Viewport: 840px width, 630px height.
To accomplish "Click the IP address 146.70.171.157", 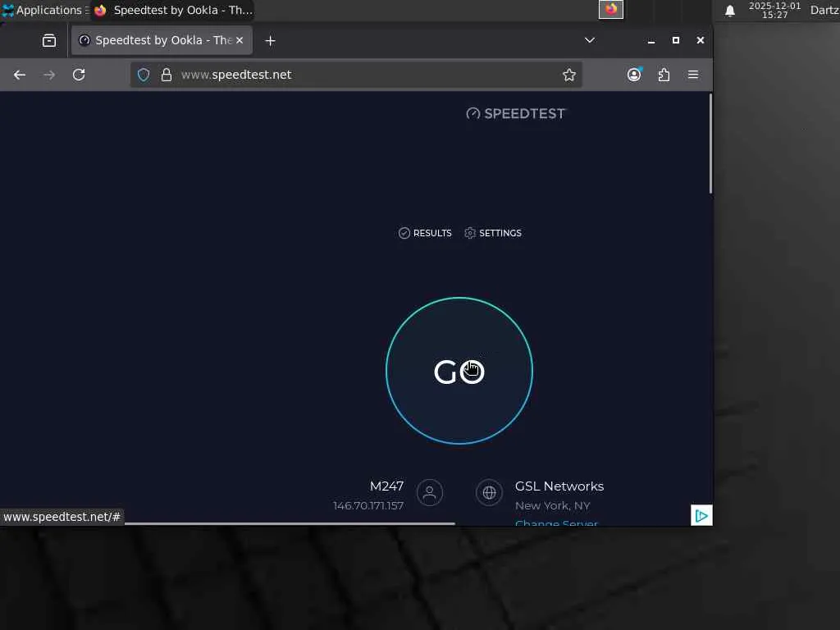I will click(x=368, y=505).
